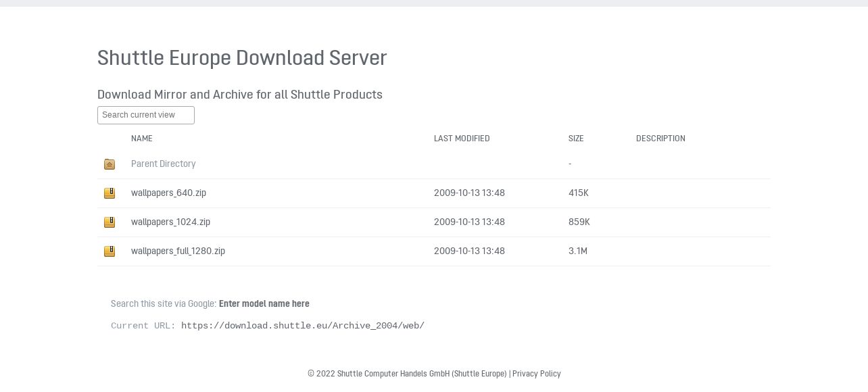Click the wallpapers_1024.zip archive icon
The image size is (868, 392).
coord(110,222)
